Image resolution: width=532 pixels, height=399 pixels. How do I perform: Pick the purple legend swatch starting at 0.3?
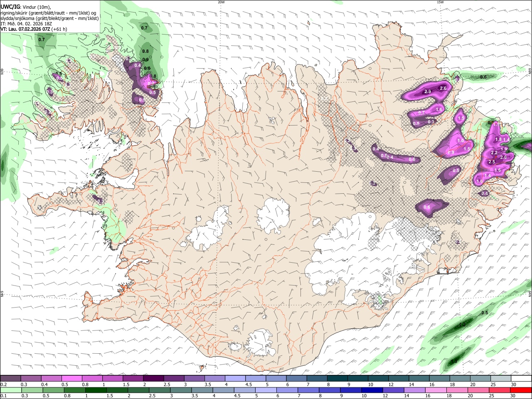(31, 379)
